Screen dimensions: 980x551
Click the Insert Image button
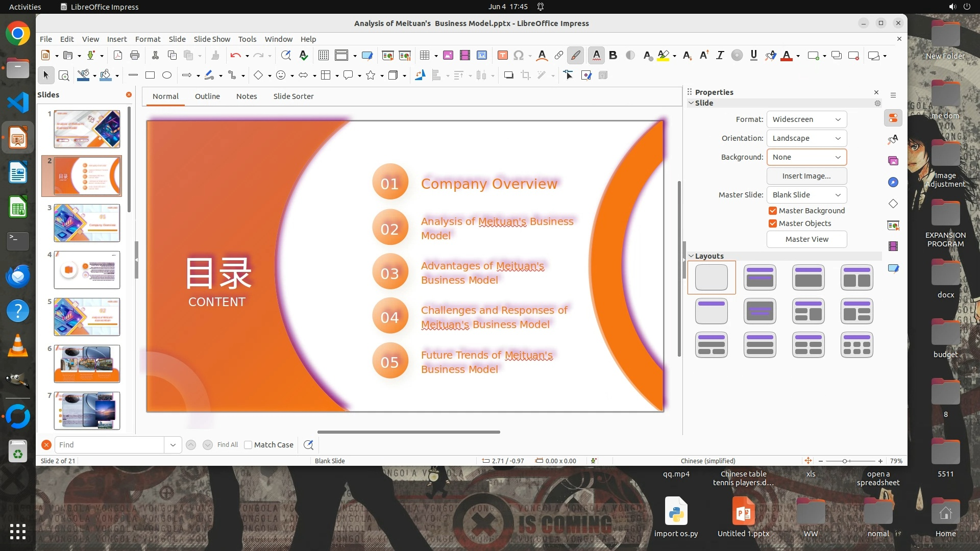coord(806,176)
